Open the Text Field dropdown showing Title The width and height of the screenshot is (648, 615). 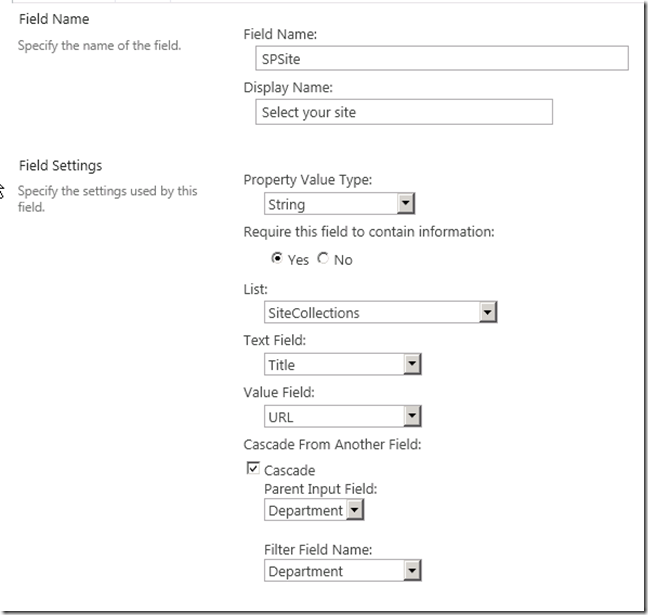[x=412, y=364]
